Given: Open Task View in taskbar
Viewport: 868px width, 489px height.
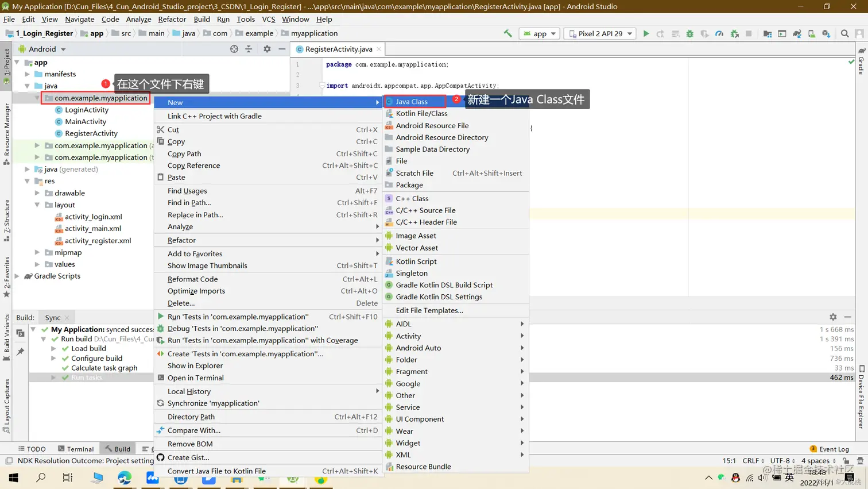Looking at the screenshot, I should (x=68, y=478).
